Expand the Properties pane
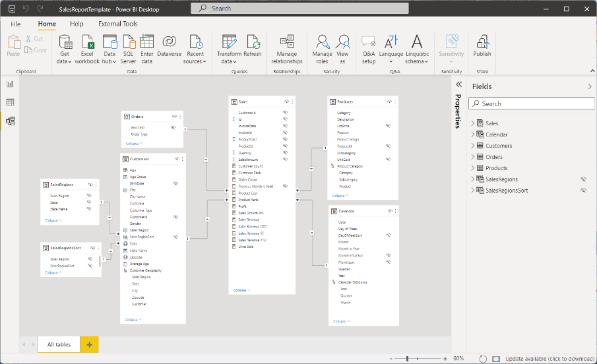Image resolution: width=597 pixels, height=364 pixels. coord(458,84)
